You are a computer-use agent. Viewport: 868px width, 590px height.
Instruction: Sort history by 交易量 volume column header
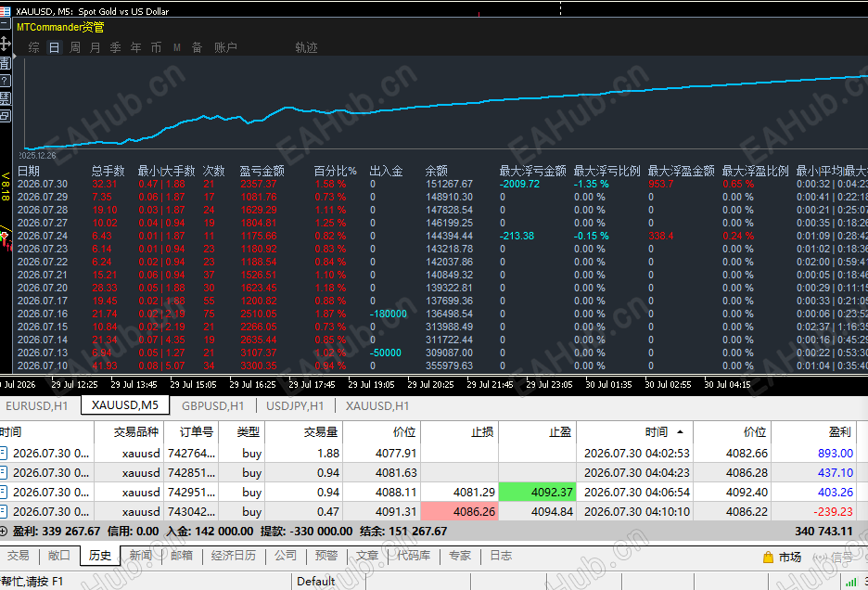[304, 432]
